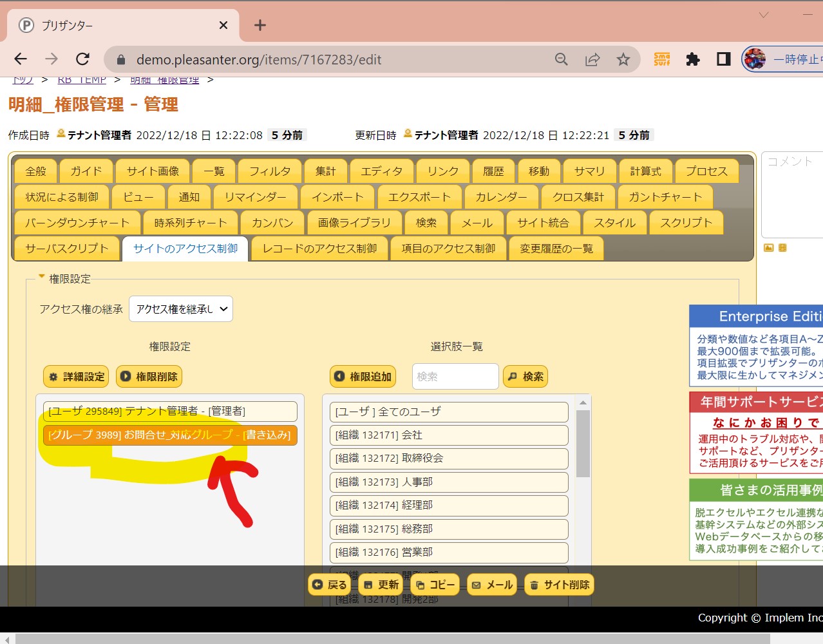The image size is (823, 644).
Task: Click the browser reload icon
Action: click(x=82, y=59)
